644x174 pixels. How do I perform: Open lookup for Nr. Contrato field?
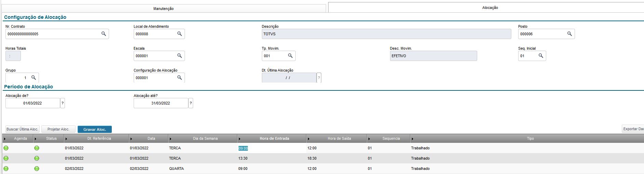[x=104, y=34]
